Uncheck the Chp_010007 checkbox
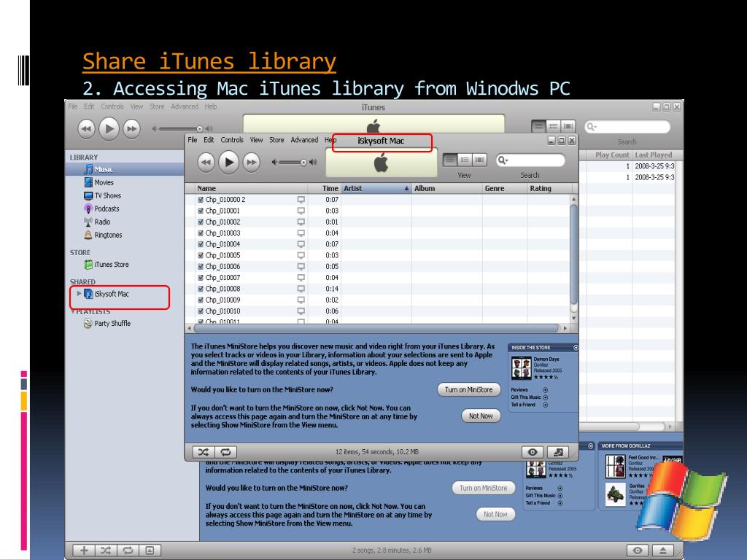This screenshot has height=560, width=747. (x=201, y=278)
